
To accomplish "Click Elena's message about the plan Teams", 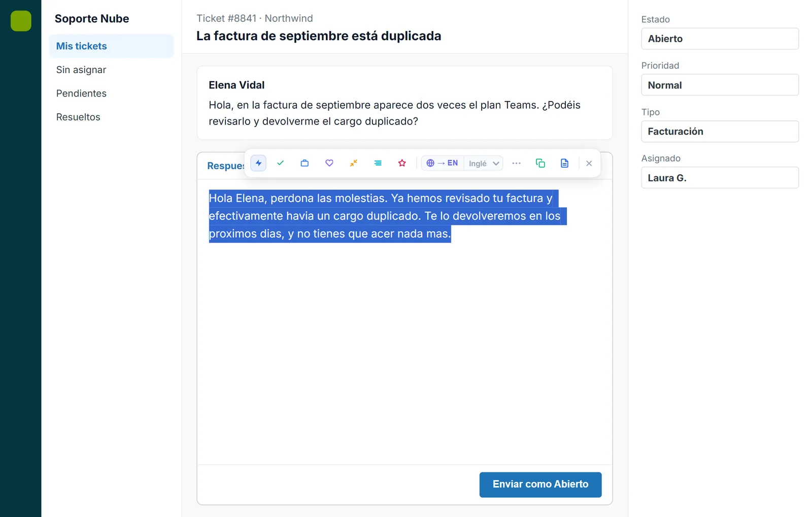I will [394, 113].
